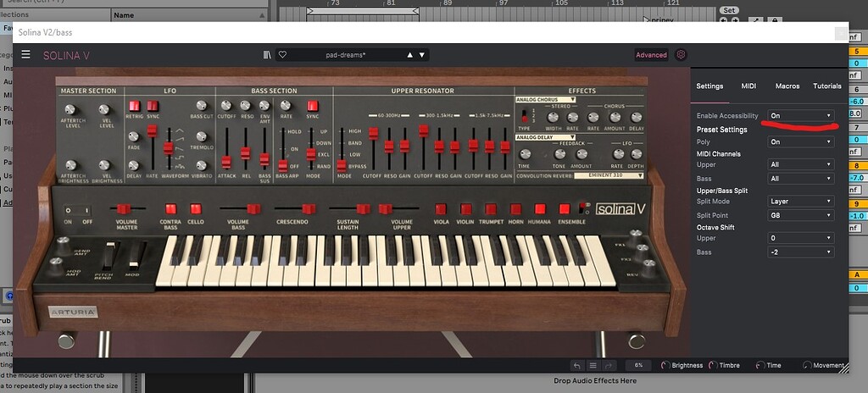Open the Poly dropdown
This screenshot has height=393, width=868.
click(x=801, y=141)
